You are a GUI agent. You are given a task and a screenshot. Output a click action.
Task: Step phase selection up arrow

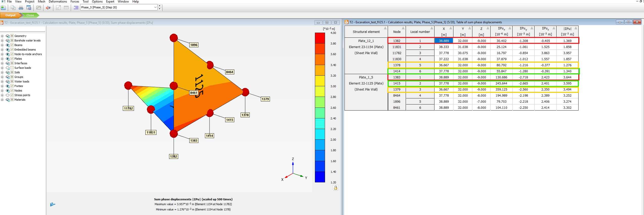point(159,6)
